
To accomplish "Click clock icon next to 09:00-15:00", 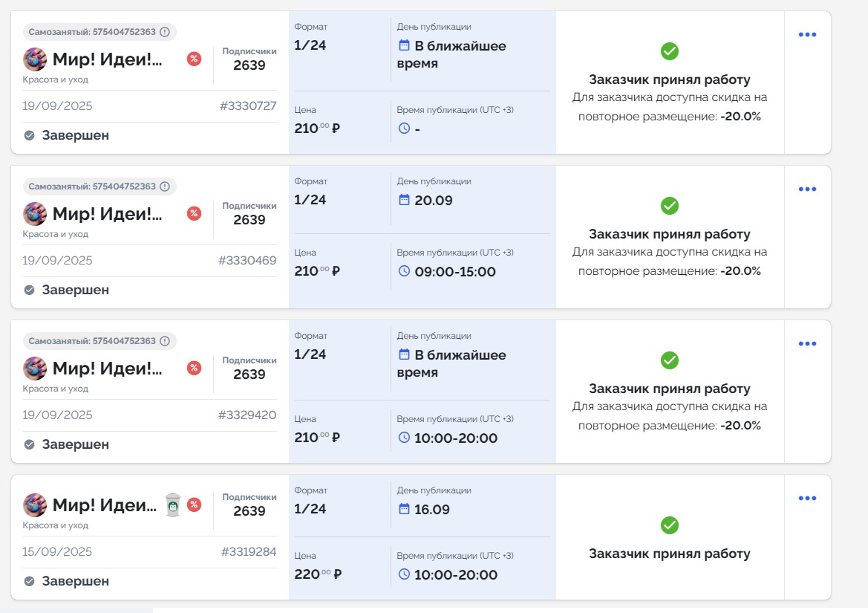I will click(x=405, y=271).
